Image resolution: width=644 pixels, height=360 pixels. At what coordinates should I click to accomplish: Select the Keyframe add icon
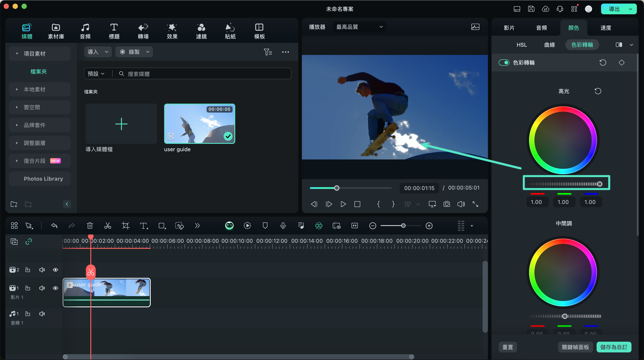coord(621,62)
